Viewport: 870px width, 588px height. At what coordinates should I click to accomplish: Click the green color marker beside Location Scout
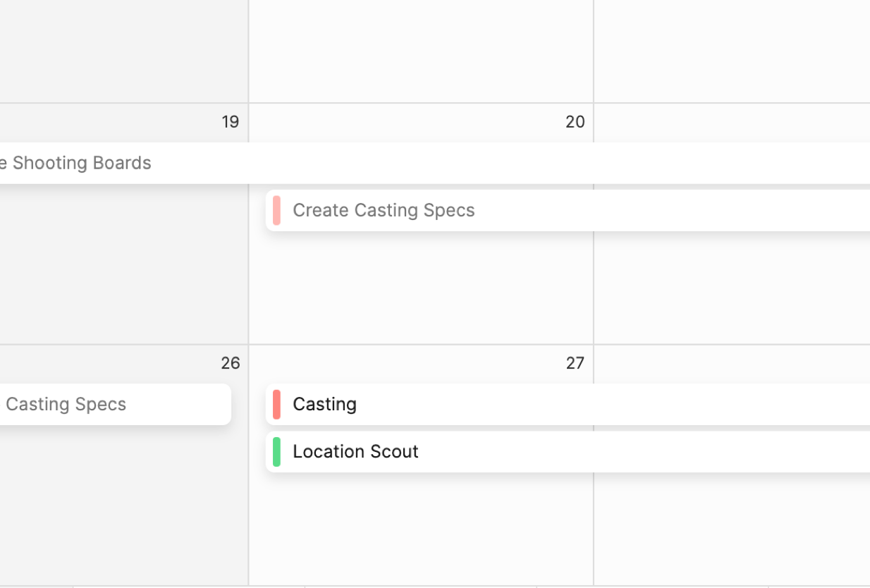276,451
